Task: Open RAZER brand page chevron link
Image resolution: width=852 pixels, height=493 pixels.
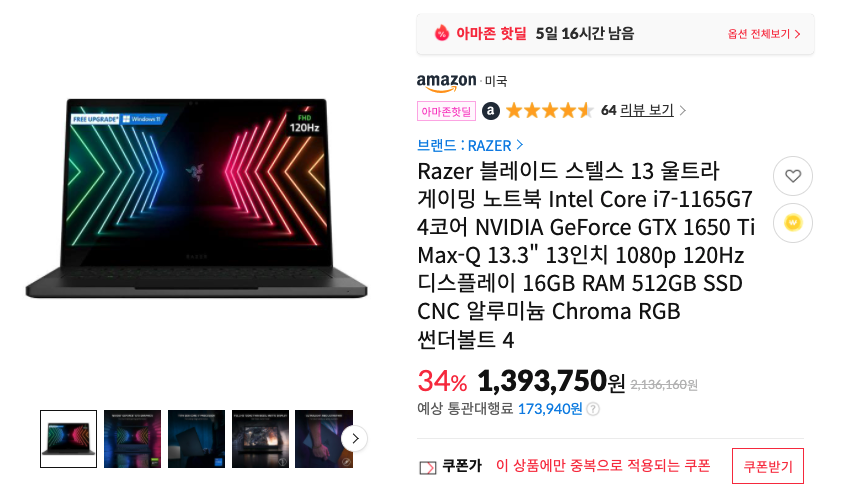Action: 470,145
